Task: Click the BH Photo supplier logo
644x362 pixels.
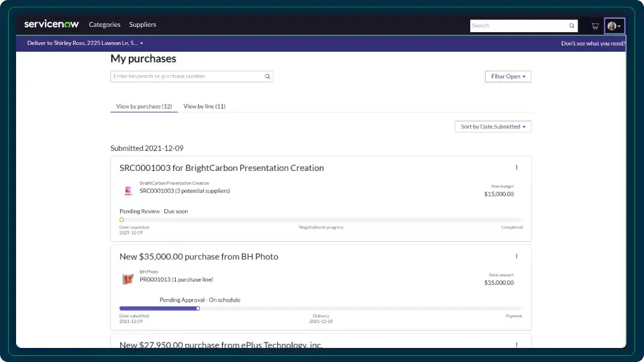Action: (x=128, y=279)
